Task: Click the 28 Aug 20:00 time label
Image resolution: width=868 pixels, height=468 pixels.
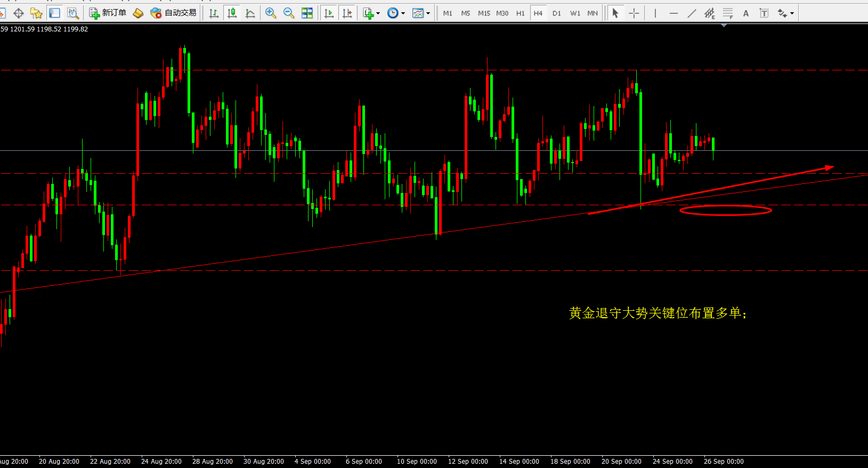Action: 213,462
